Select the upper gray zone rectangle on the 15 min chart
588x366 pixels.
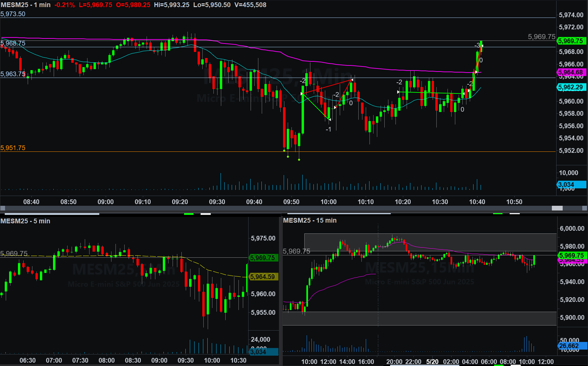430,242
